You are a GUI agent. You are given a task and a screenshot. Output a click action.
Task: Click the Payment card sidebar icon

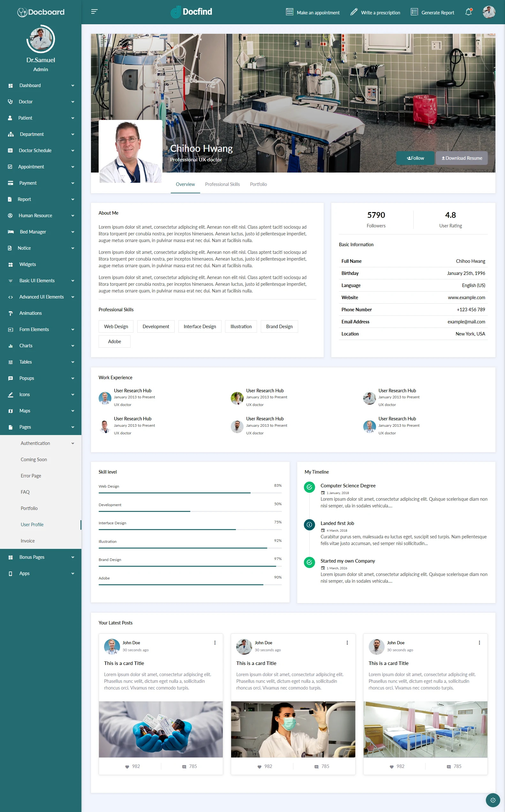click(10, 183)
